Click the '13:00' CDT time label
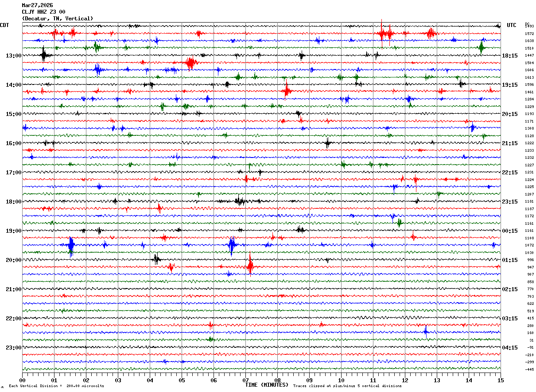This screenshot has height=392, width=536. coord(13,56)
